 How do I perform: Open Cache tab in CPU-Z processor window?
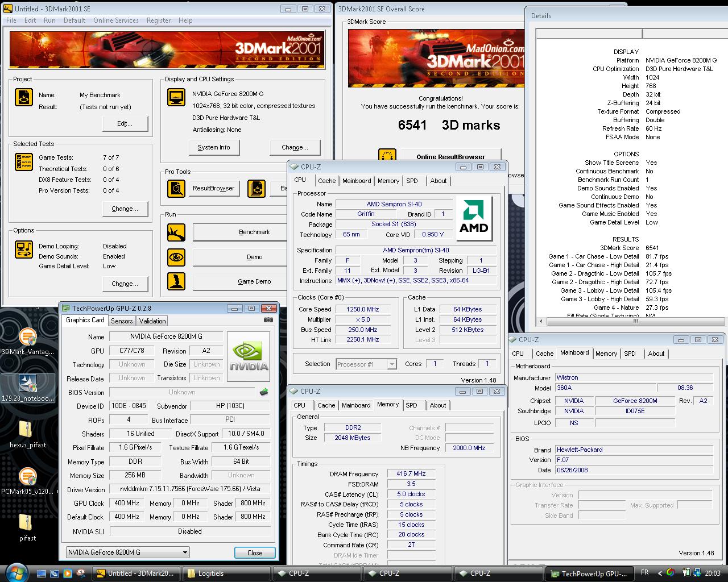point(326,181)
